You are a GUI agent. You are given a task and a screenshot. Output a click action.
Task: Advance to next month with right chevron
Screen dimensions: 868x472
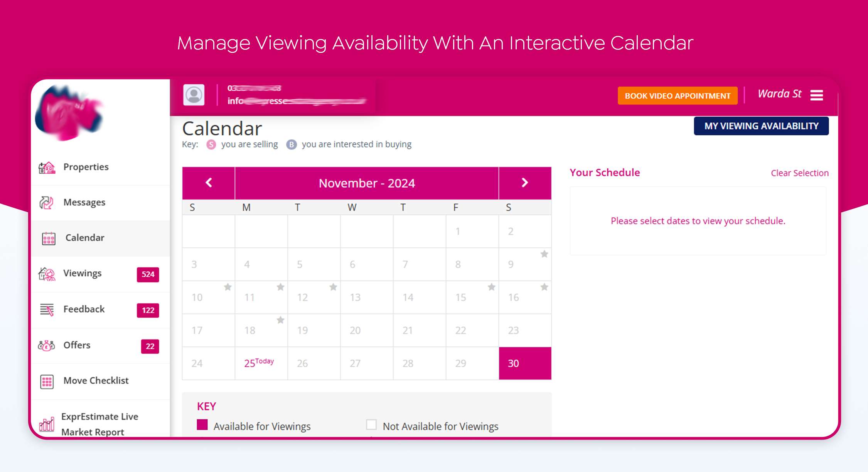(x=524, y=183)
